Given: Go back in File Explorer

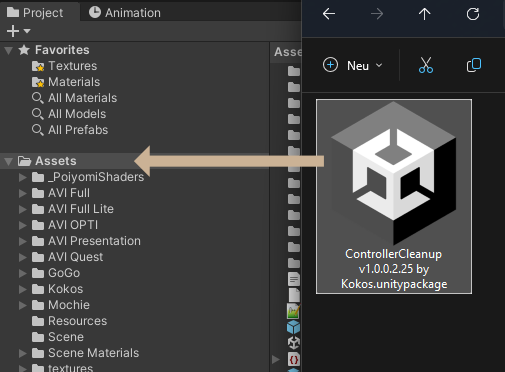Looking at the screenshot, I should (x=329, y=14).
